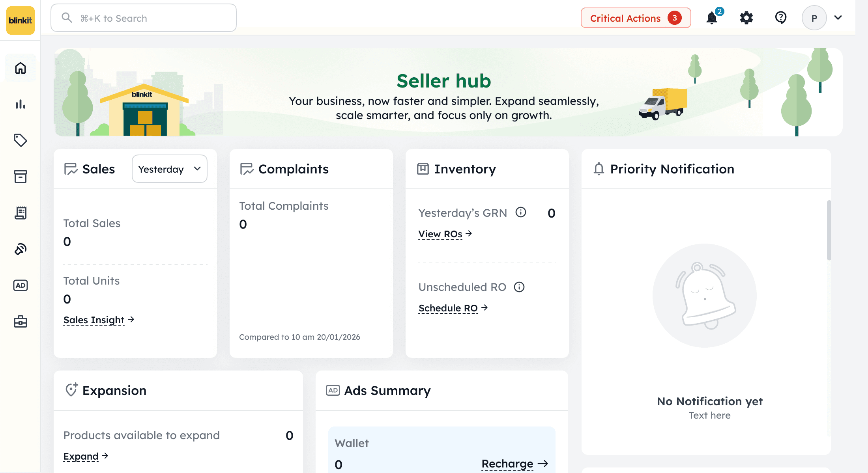Click the P profile avatar

point(814,18)
